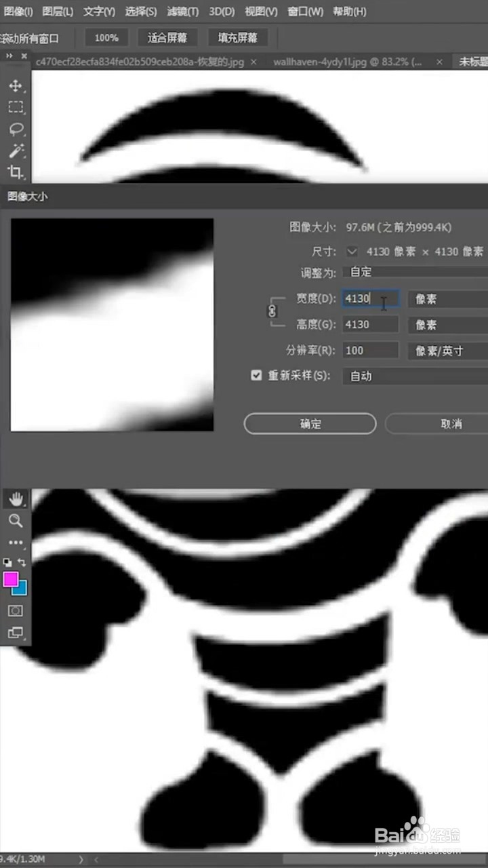Switch to the untitled document tab
This screenshot has height=868, width=488.
[x=473, y=62]
